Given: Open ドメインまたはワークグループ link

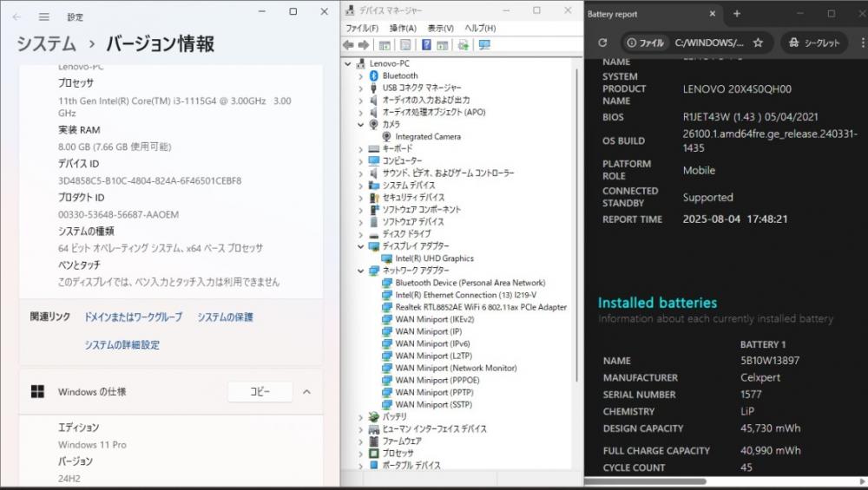Looking at the screenshot, I should (133, 317).
